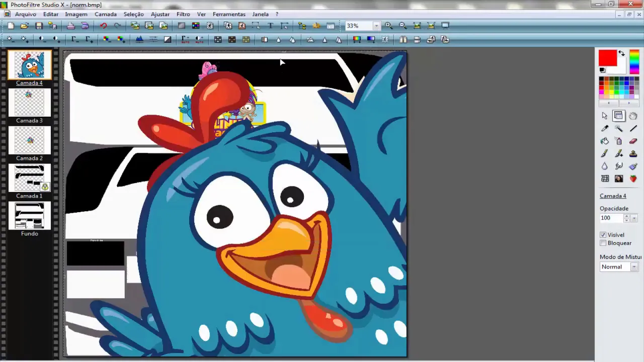Click the Print icon
Screen dimensions: 644x362
71,26
